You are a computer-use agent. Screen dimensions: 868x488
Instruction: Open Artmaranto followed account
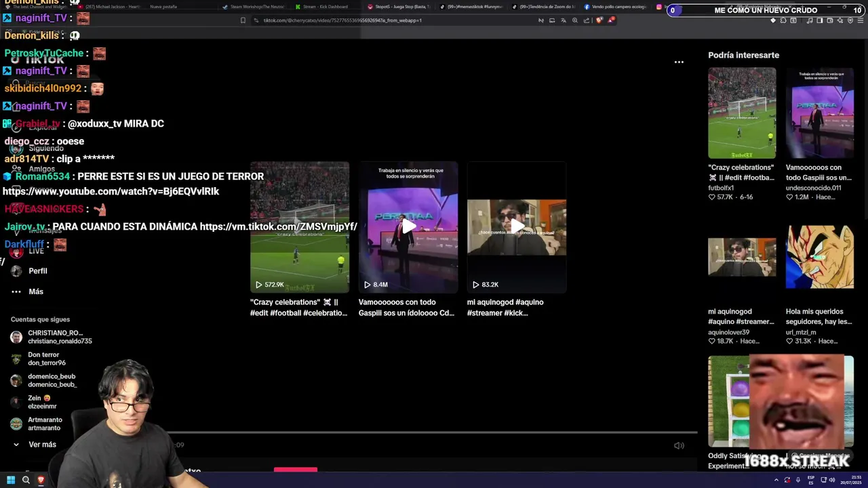coord(37,424)
